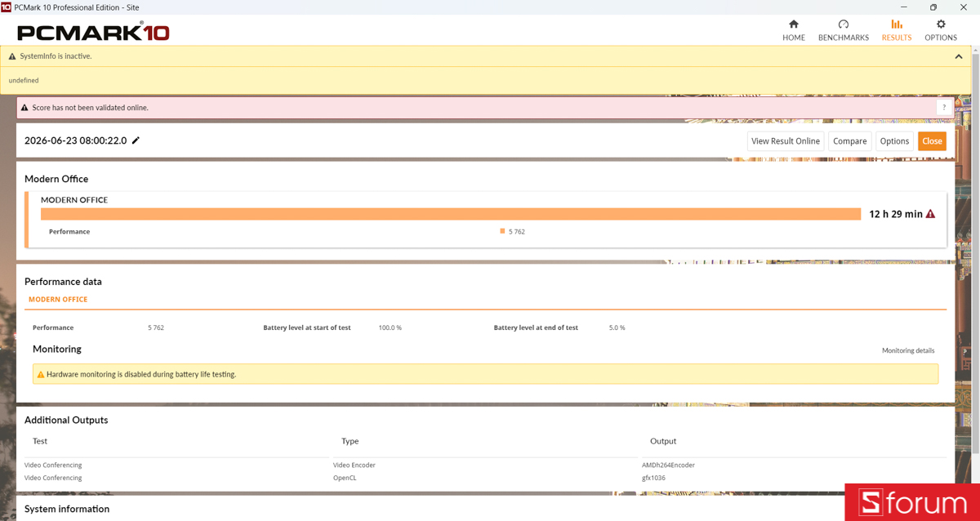Select the MODERN OFFICE performance data tab
The height and width of the screenshot is (521, 980).
[58, 299]
